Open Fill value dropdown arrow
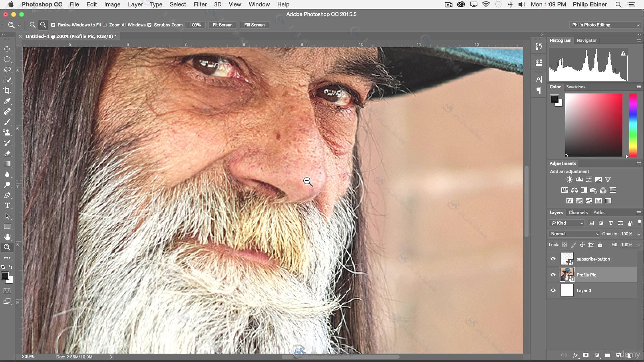 click(x=639, y=245)
